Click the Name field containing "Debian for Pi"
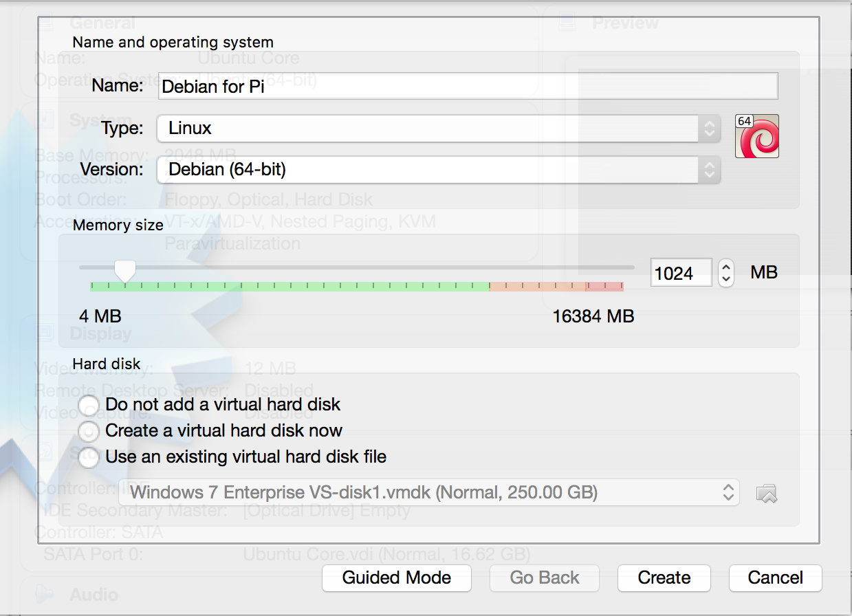 click(x=468, y=87)
